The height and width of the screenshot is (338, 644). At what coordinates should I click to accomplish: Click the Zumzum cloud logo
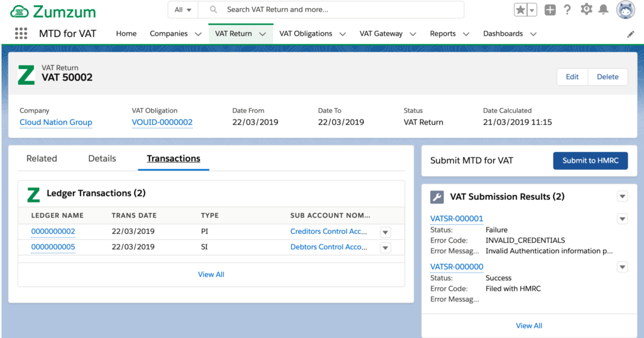coord(53,11)
